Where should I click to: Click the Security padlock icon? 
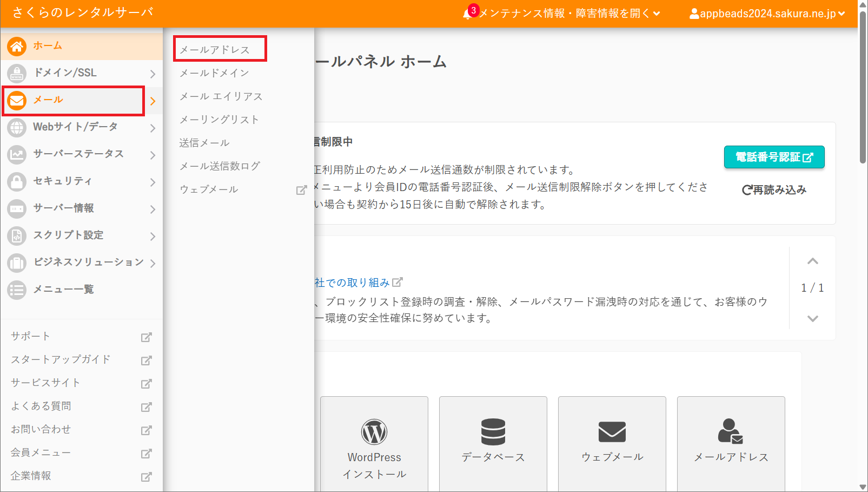click(17, 182)
